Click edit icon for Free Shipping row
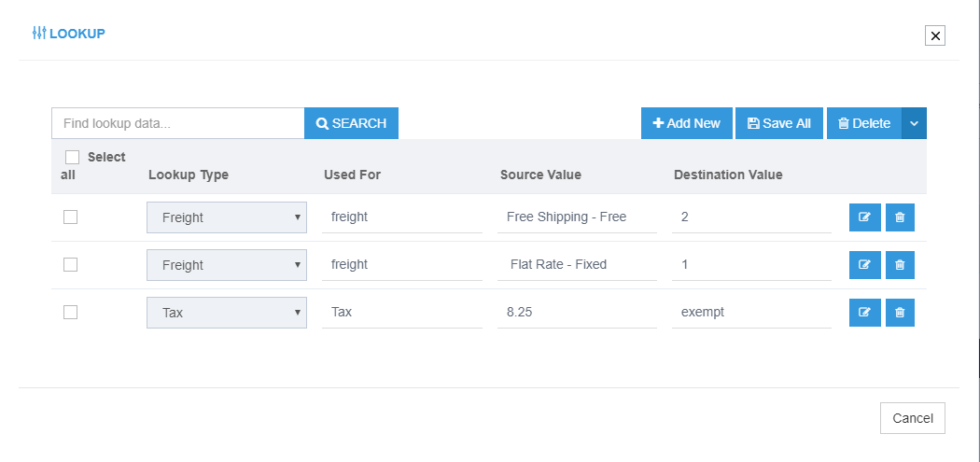Image resolution: width=980 pixels, height=462 pixels. [864, 217]
